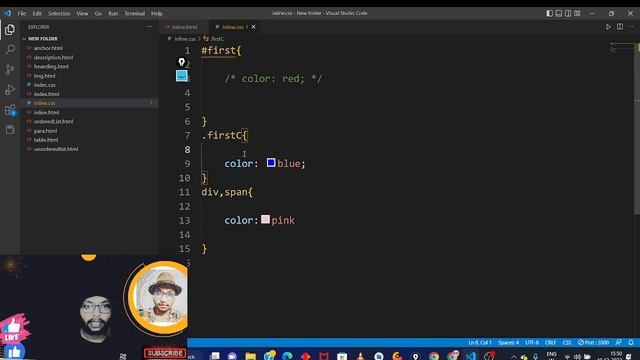Click the blue color swatch on line 9

[x=271, y=162]
